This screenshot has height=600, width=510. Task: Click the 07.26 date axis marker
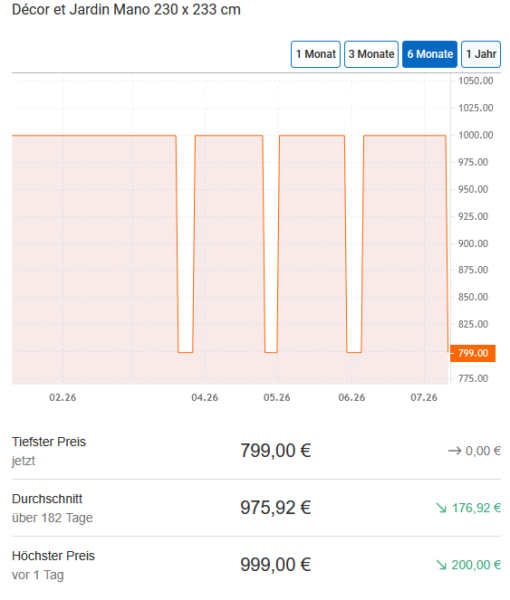click(424, 398)
